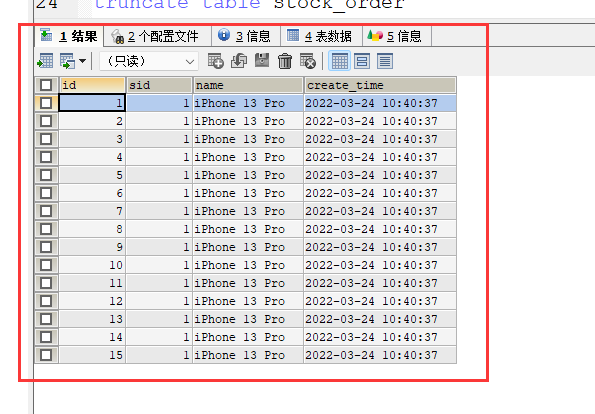The width and height of the screenshot is (595, 414).
Task: Select the sid cell in row id 8
Action: click(159, 229)
